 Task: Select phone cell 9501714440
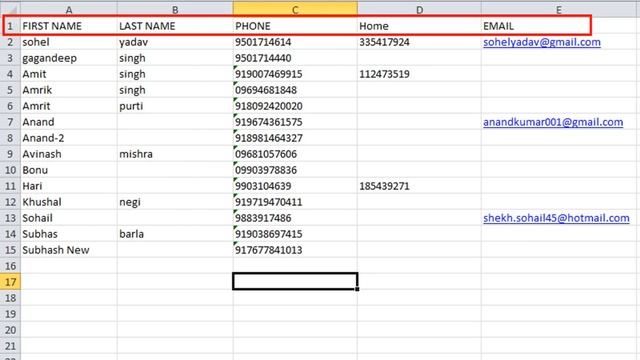coord(295,58)
